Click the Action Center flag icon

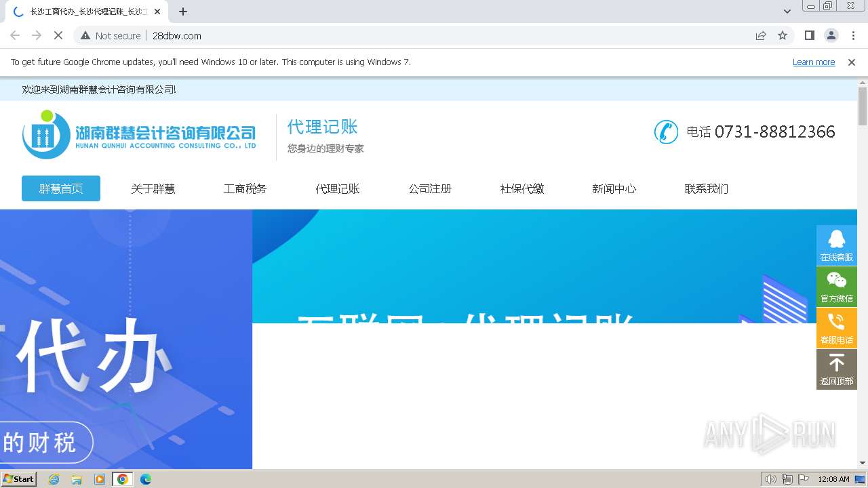point(804,479)
